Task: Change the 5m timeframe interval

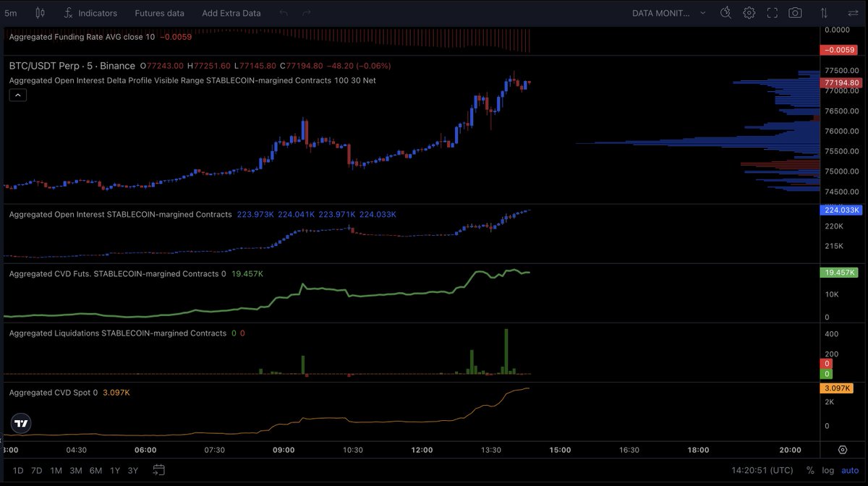Action: pos(11,12)
